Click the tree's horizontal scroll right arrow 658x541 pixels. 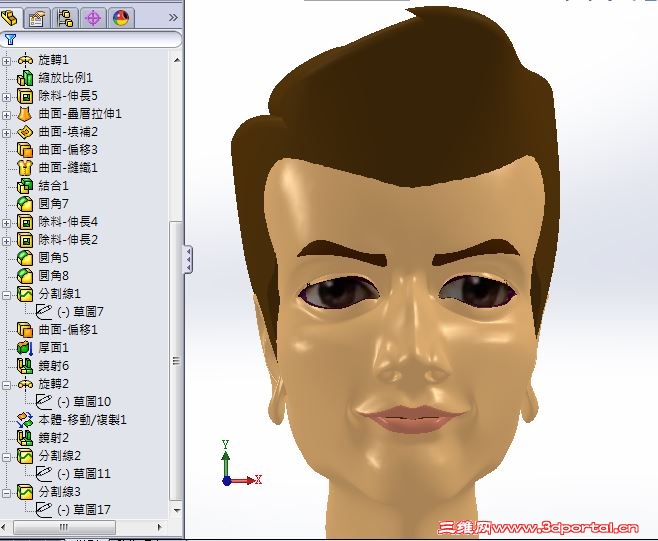(x=159, y=527)
